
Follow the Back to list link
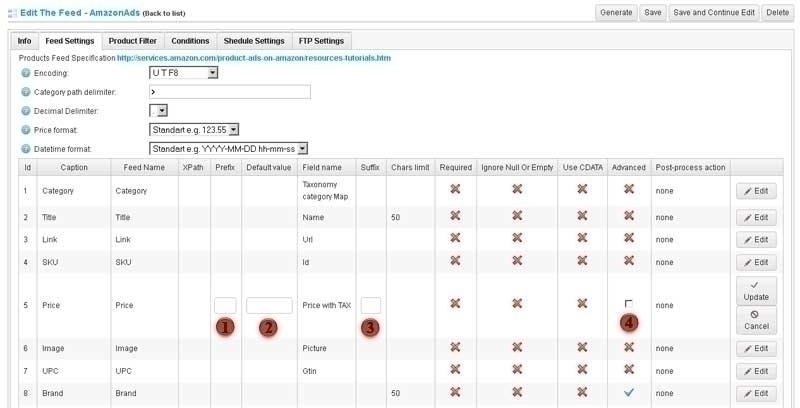tap(164, 14)
